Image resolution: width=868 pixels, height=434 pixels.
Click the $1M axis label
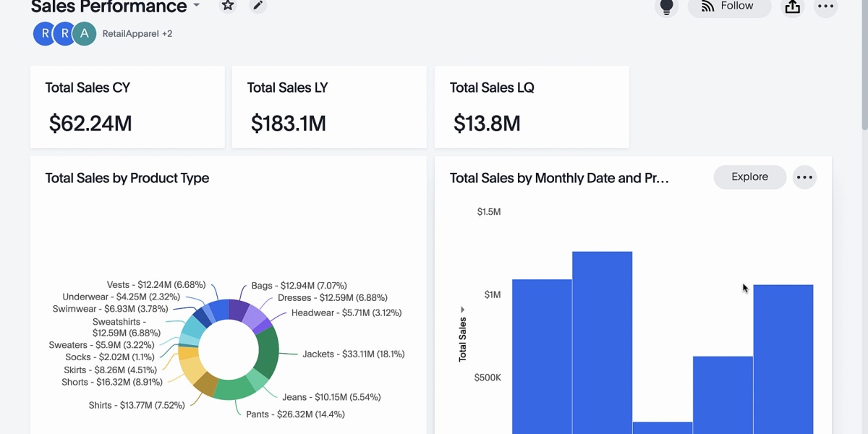pyautogui.click(x=493, y=294)
